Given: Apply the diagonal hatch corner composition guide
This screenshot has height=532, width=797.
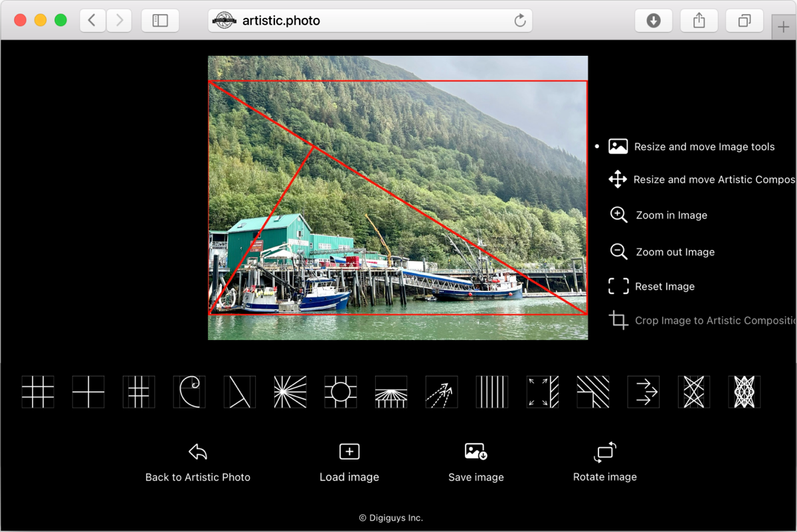Looking at the screenshot, I should pyautogui.click(x=593, y=392).
